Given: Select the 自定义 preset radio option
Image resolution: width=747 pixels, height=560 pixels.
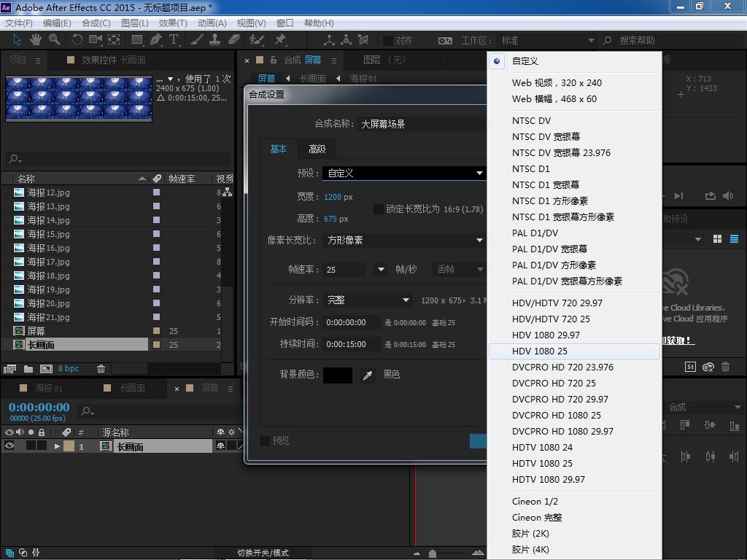Looking at the screenshot, I should [x=497, y=61].
